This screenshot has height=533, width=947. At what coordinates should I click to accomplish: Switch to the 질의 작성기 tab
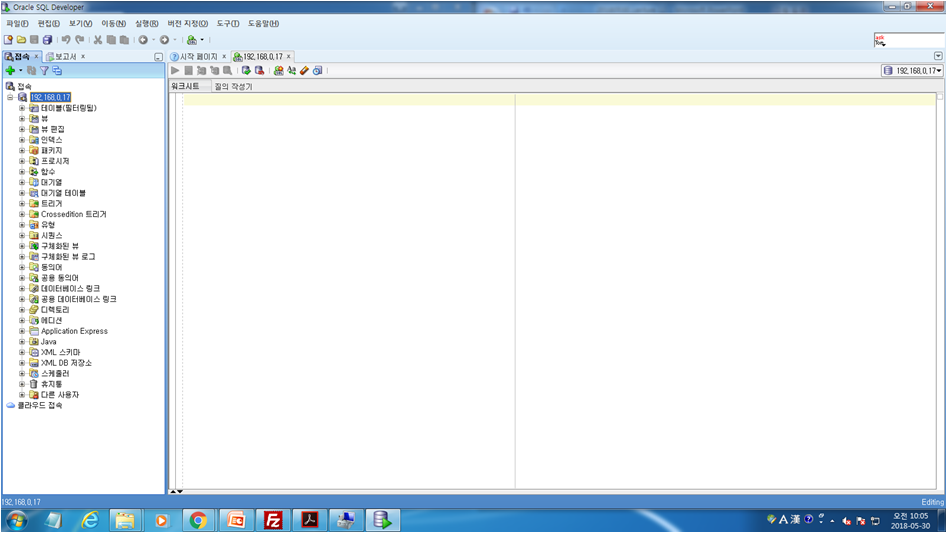coord(233,86)
